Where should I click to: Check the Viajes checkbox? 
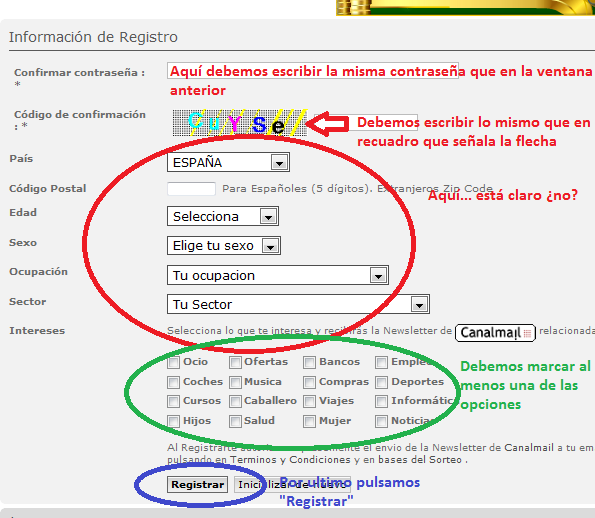(x=309, y=401)
